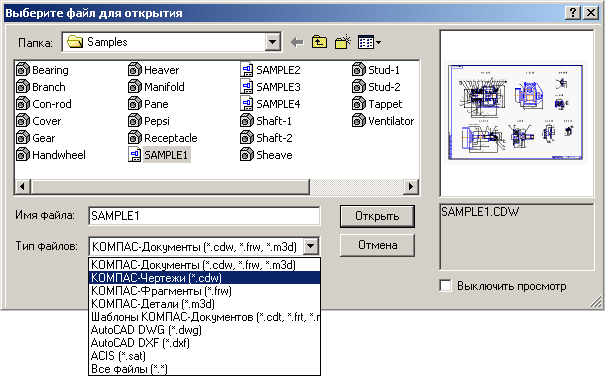Select the Con-rod model file
Viewport: 605px width, 376px height.
coord(44,104)
